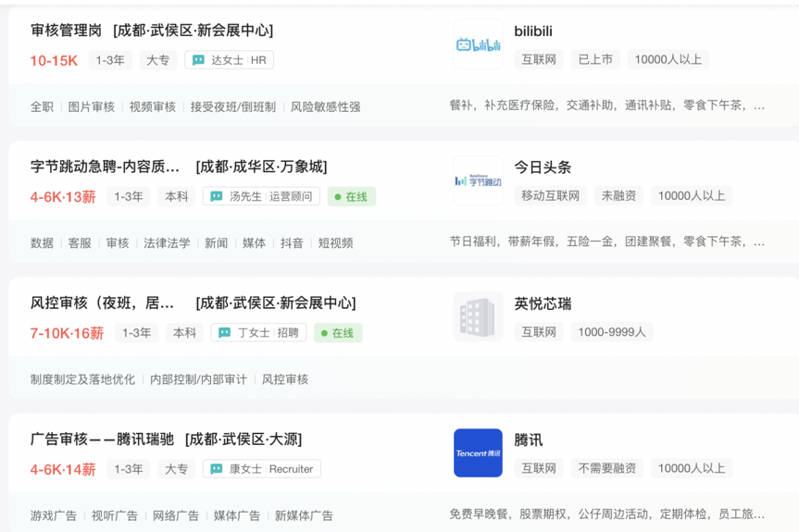Click the 内部控制/内部审计 tag
This screenshot has height=532, width=799.
199,379
